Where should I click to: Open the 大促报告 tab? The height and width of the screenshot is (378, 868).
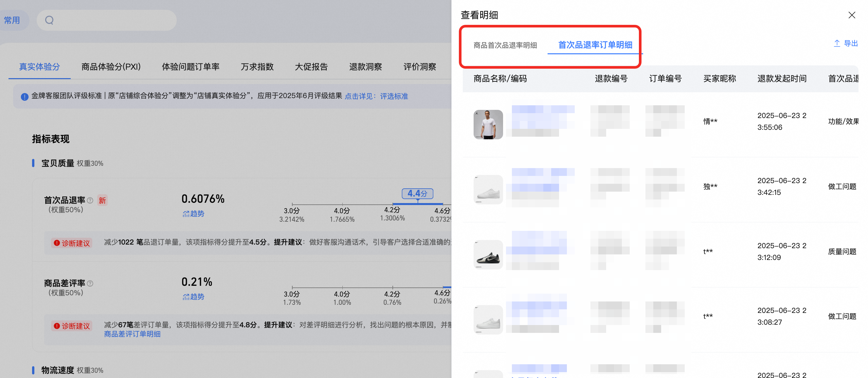pos(311,67)
